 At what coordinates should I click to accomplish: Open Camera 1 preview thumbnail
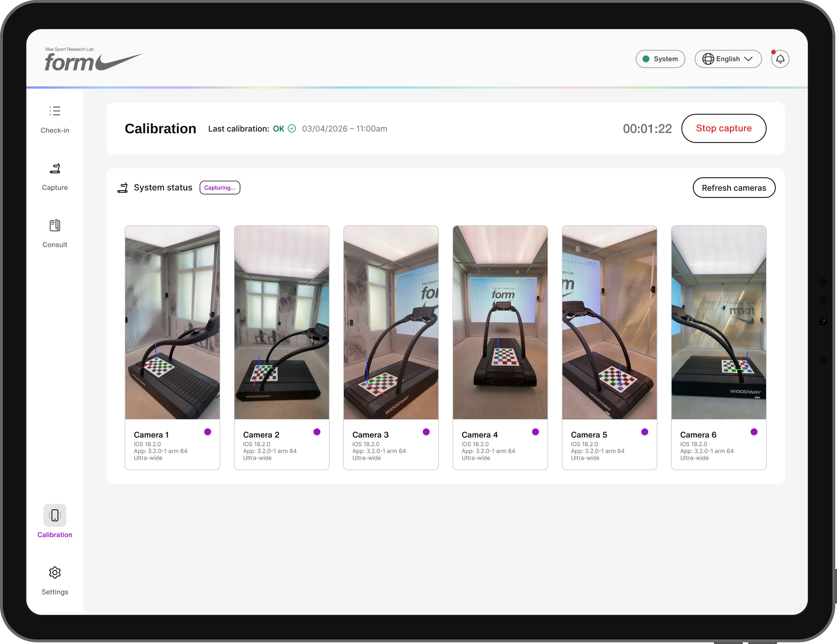pos(172,323)
